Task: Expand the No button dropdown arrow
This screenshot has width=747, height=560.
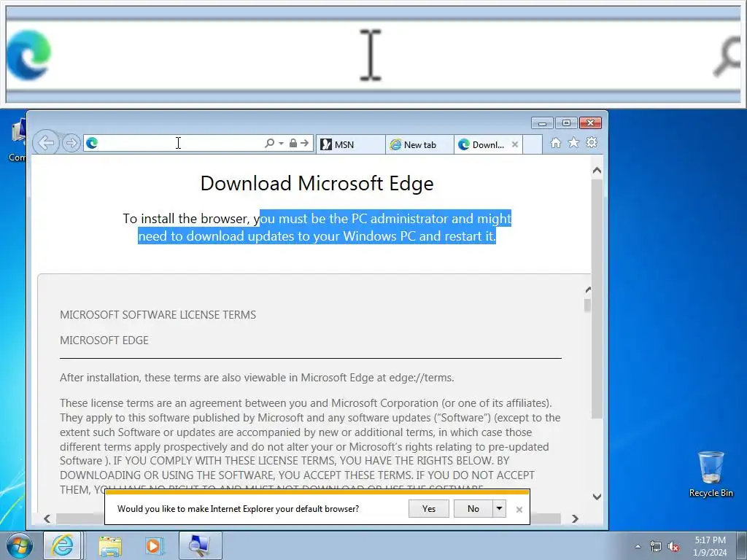Action: (499, 508)
